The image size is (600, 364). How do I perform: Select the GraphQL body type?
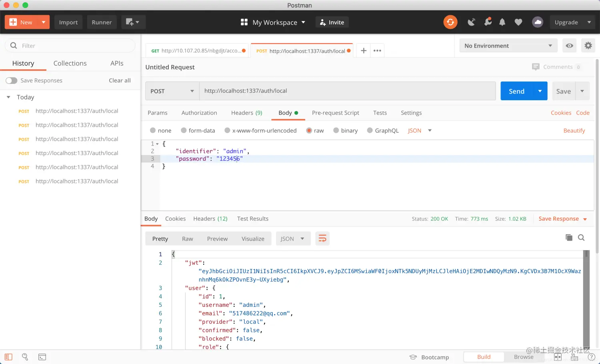[x=370, y=130]
